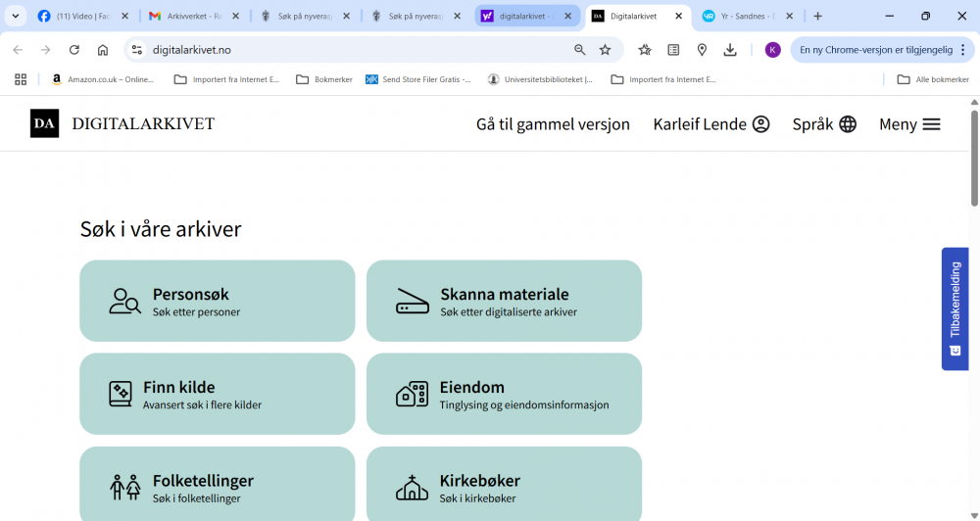Open the Tilbakemelding feedback button
Image resolution: width=980 pixels, height=521 pixels.
[955, 308]
